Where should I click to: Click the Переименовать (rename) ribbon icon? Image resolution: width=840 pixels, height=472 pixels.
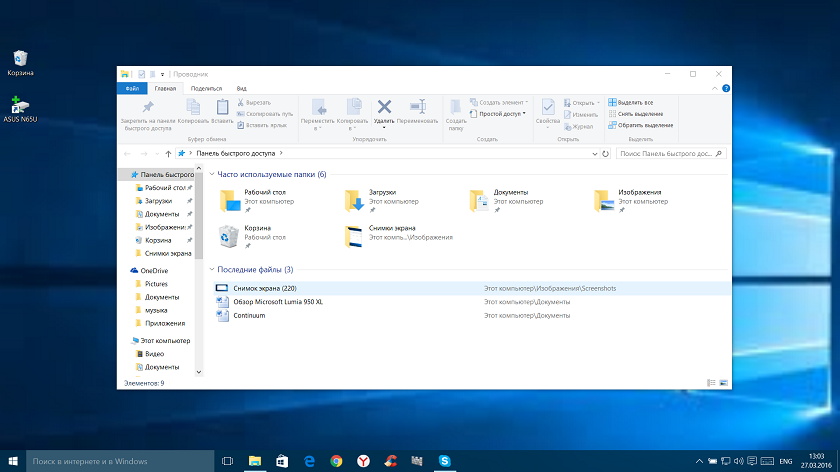[416, 108]
